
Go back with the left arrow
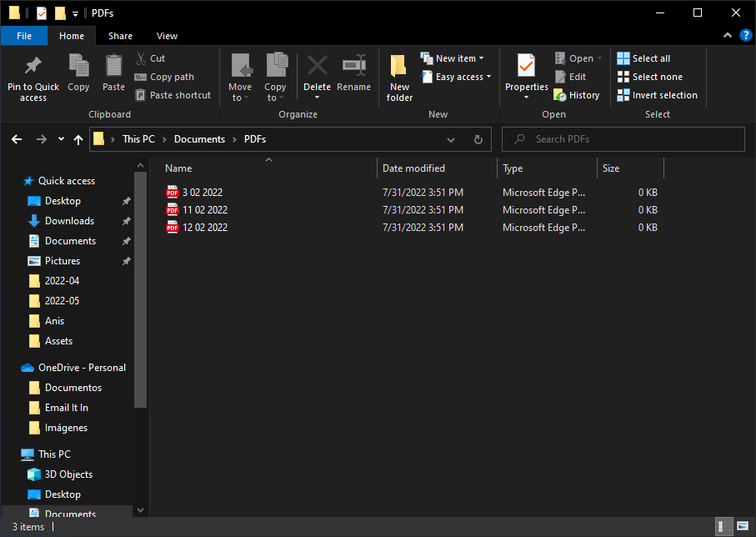click(17, 139)
